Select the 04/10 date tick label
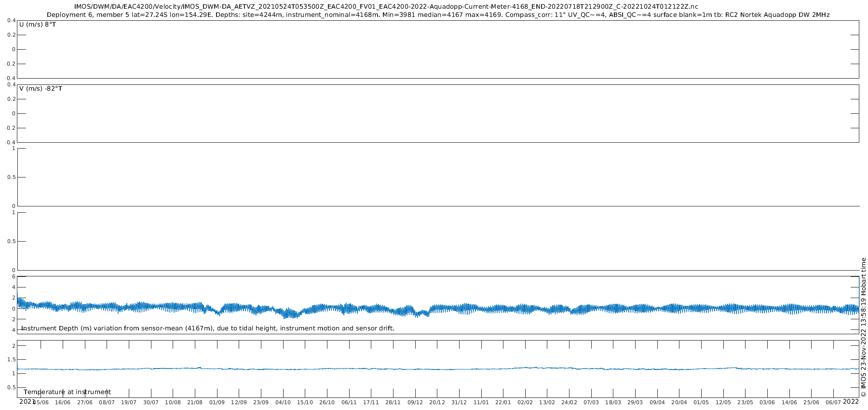 tap(283, 402)
